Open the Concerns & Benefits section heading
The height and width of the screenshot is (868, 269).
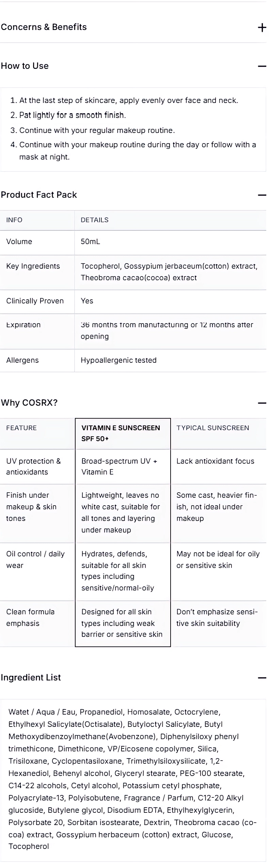(x=44, y=27)
